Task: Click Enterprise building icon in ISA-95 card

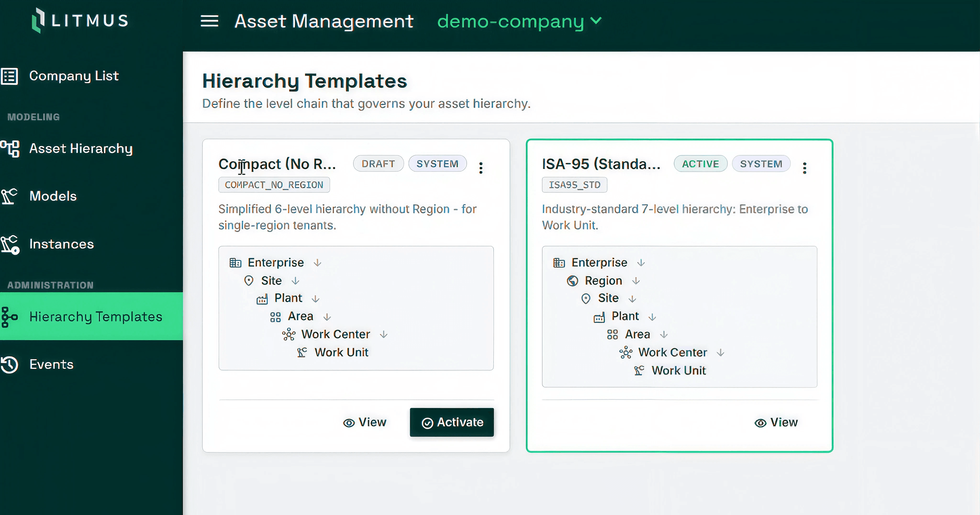Action: 559,263
